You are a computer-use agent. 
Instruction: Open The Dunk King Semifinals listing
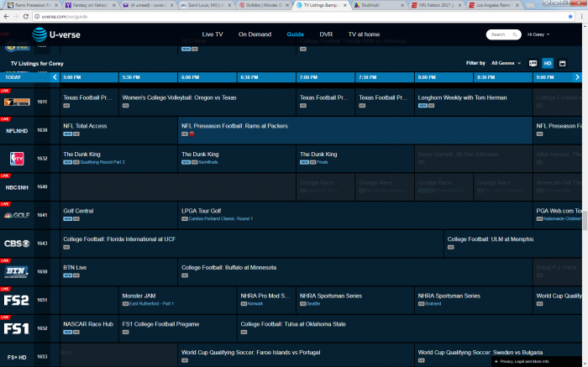237,159
